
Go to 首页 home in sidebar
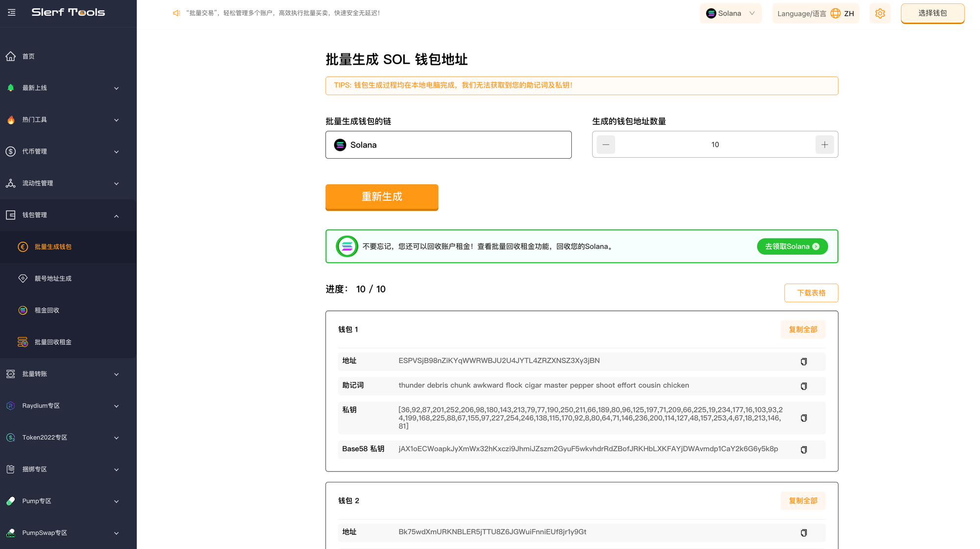(68, 56)
